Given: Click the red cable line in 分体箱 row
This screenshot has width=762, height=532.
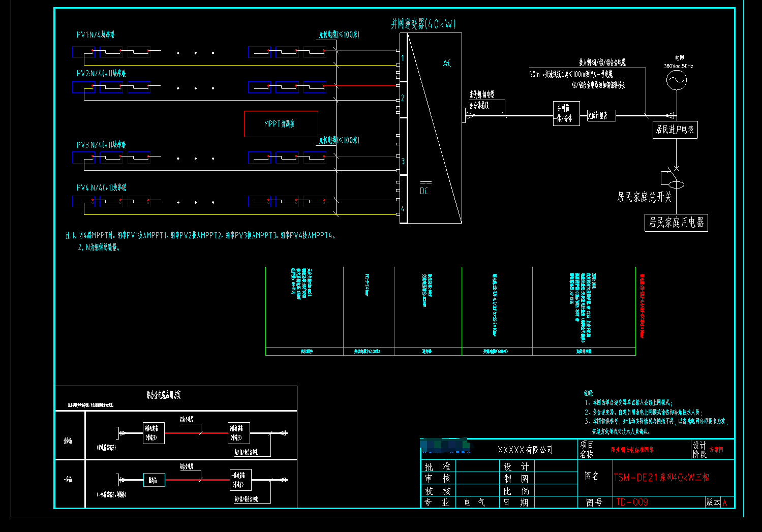Looking at the screenshot, I should (196, 433).
